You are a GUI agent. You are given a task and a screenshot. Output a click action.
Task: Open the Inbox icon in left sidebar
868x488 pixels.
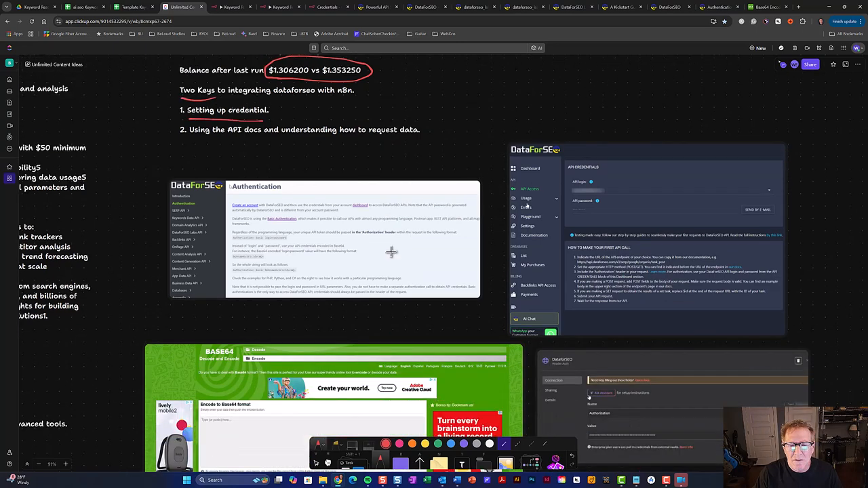click(x=9, y=91)
